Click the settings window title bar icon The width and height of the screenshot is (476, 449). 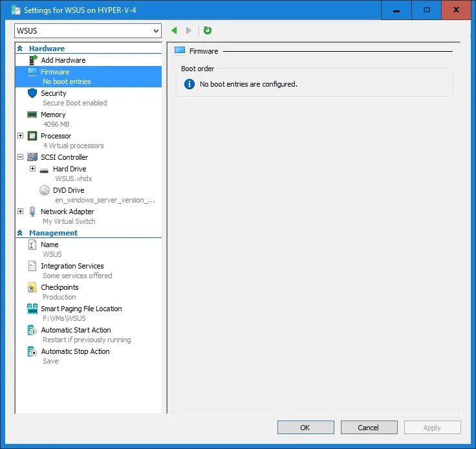pyautogui.click(x=16, y=10)
